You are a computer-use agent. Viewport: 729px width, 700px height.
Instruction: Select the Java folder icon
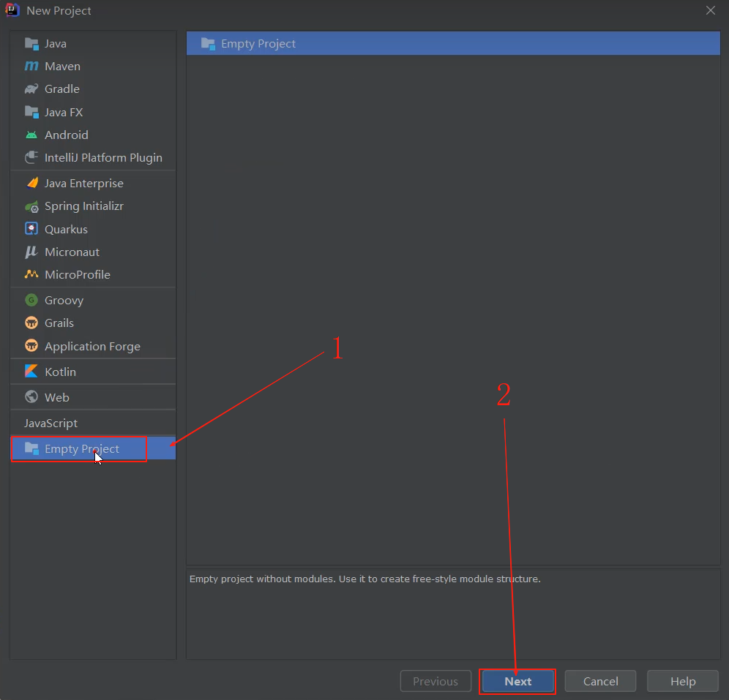tap(31, 44)
